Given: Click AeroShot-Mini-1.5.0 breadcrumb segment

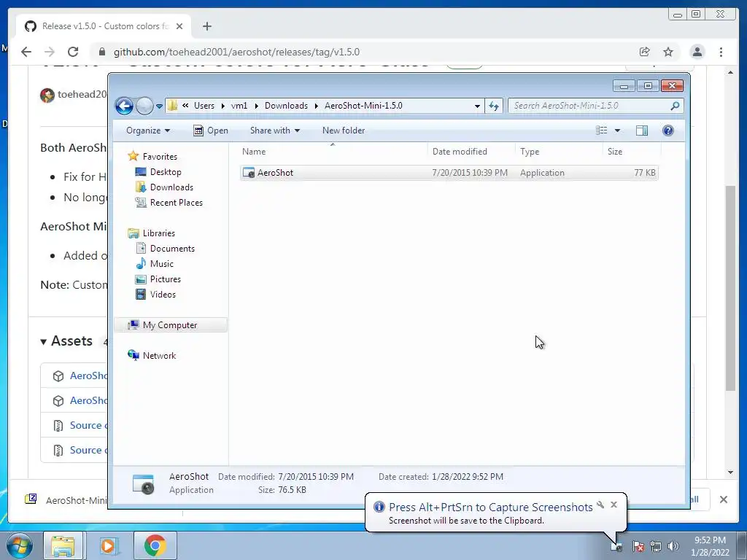Looking at the screenshot, I should (x=363, y=106).
